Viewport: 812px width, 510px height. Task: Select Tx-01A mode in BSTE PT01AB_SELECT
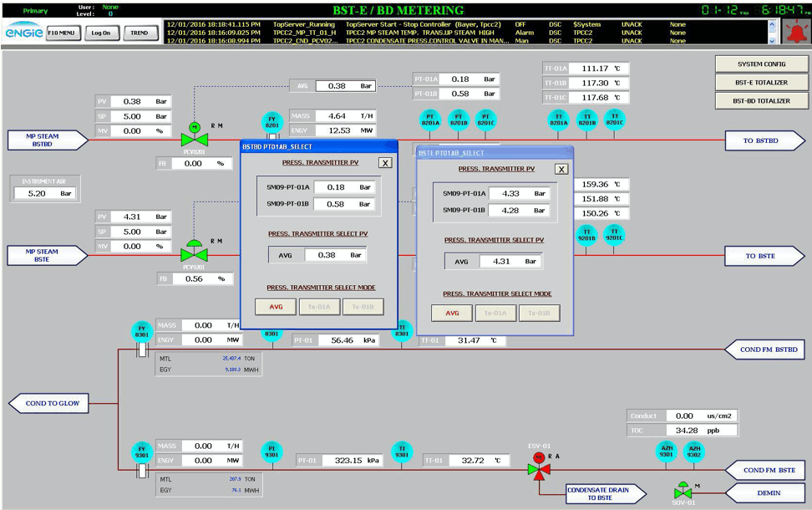pos(495,313)
